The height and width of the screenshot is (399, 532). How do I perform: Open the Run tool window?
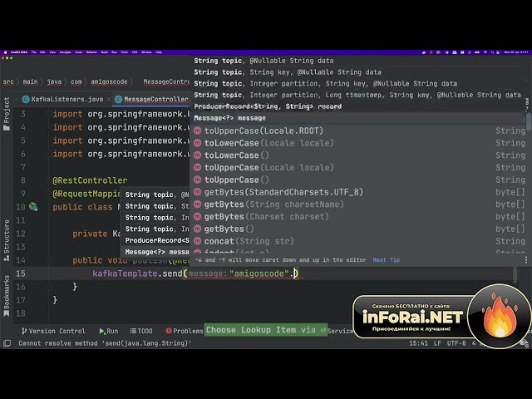coord(109,331)
